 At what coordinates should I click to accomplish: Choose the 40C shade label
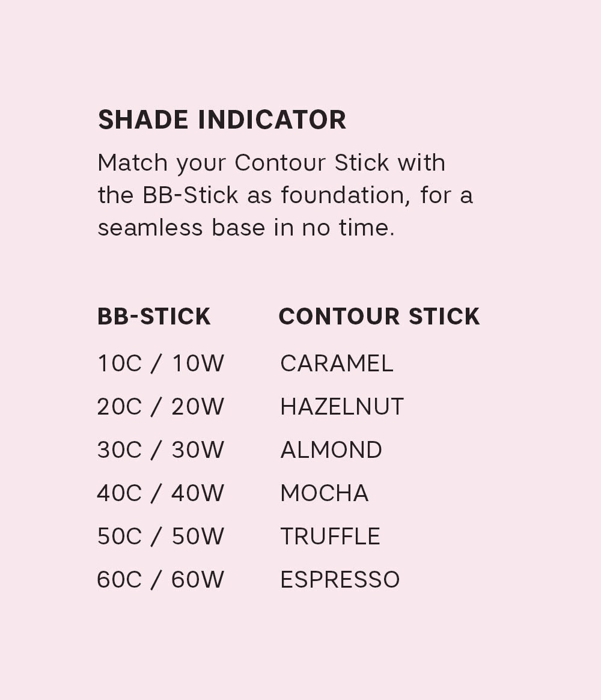click(119, 493)
